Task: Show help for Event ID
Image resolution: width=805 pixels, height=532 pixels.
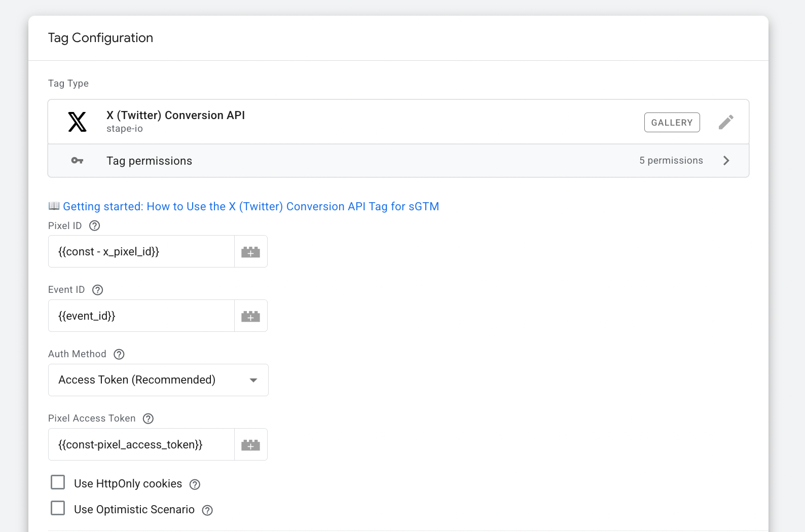Action: 98,290
